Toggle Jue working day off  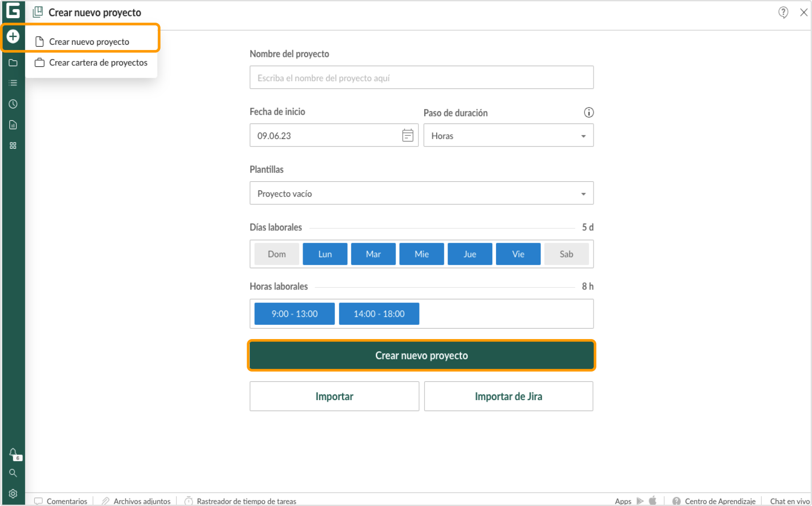(x=470, y=254)
